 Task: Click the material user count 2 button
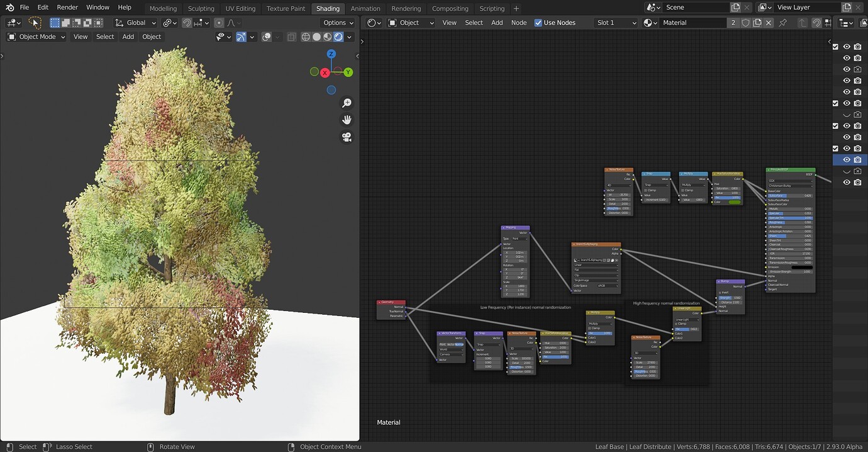(x=733, y=23)
